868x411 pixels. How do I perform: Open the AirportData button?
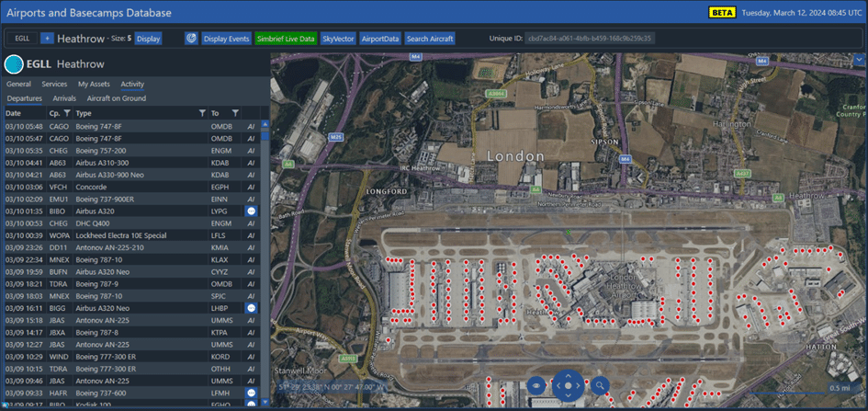(x=380, y=39)
